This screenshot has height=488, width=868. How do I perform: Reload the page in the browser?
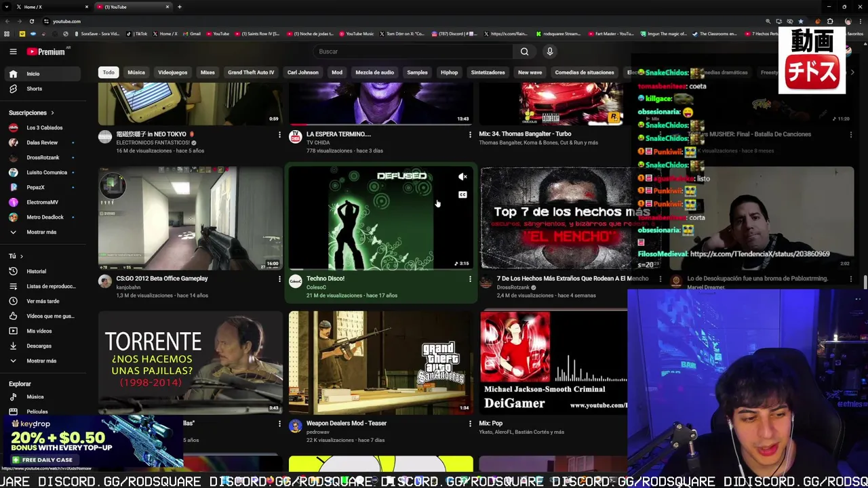[32, 21]
